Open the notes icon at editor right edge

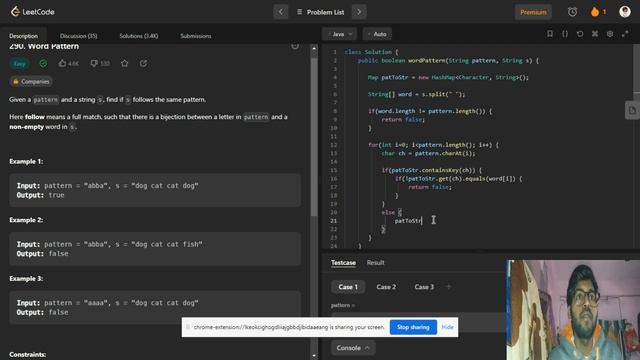pyautogui.click(x=632, y=110)
